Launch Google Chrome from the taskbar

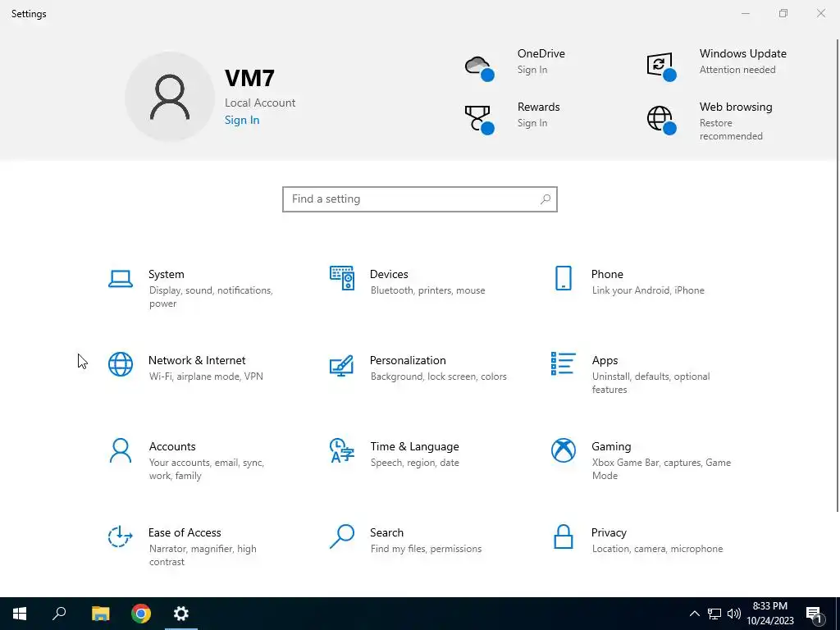click(x=141, y=614)
